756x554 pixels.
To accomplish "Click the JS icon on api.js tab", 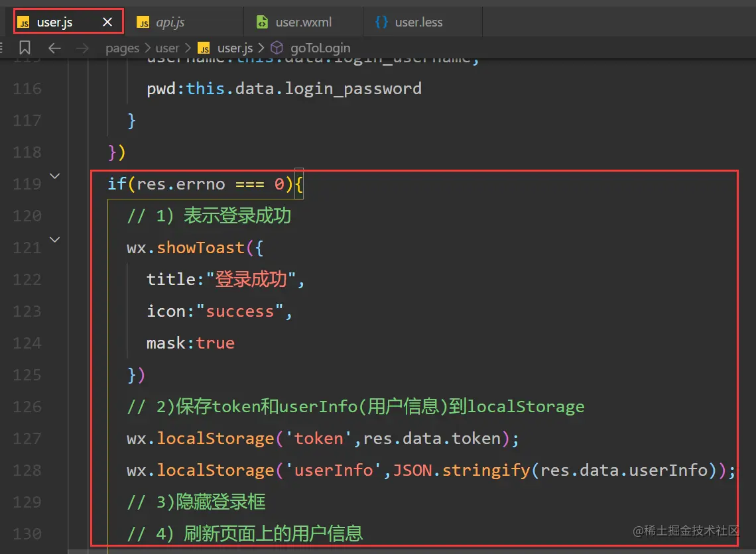I will (143, 22).
